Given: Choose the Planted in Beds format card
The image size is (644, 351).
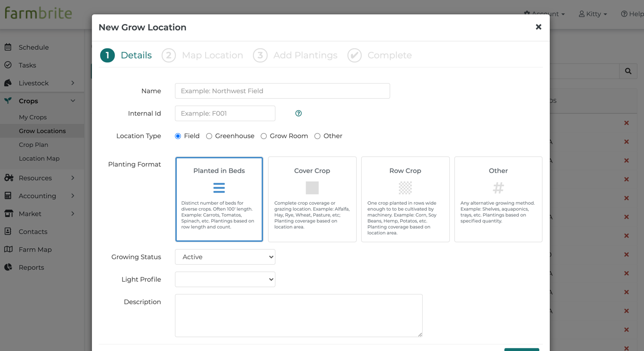Looking at the screenshot, I should click(219, 199).
